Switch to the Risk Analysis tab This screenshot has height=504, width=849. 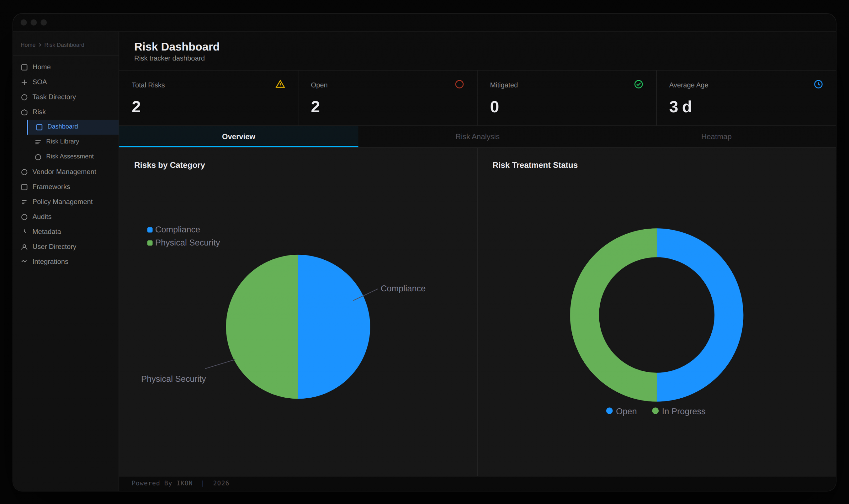click(x=477, y=137)
